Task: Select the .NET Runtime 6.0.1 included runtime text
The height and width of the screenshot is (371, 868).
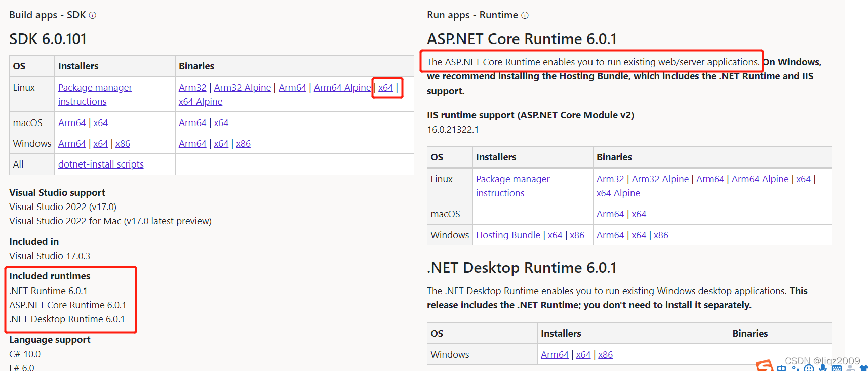Action: (49, 291)
